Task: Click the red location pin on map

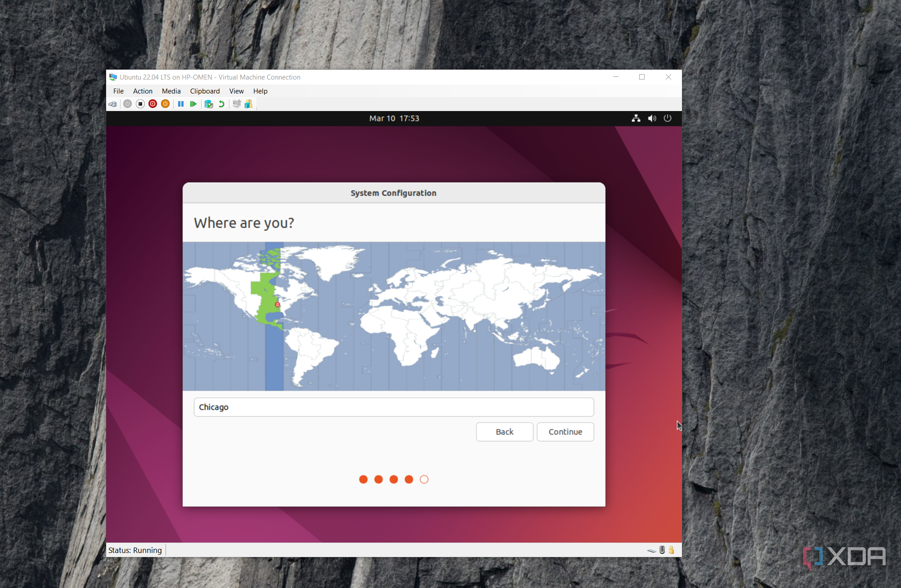Action: pyautogui.click(x=278, y=305)
